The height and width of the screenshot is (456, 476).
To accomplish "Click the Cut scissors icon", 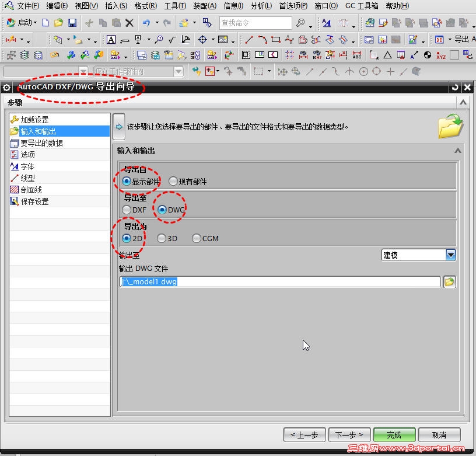I will pyautogui.click(x=89, y=23).
